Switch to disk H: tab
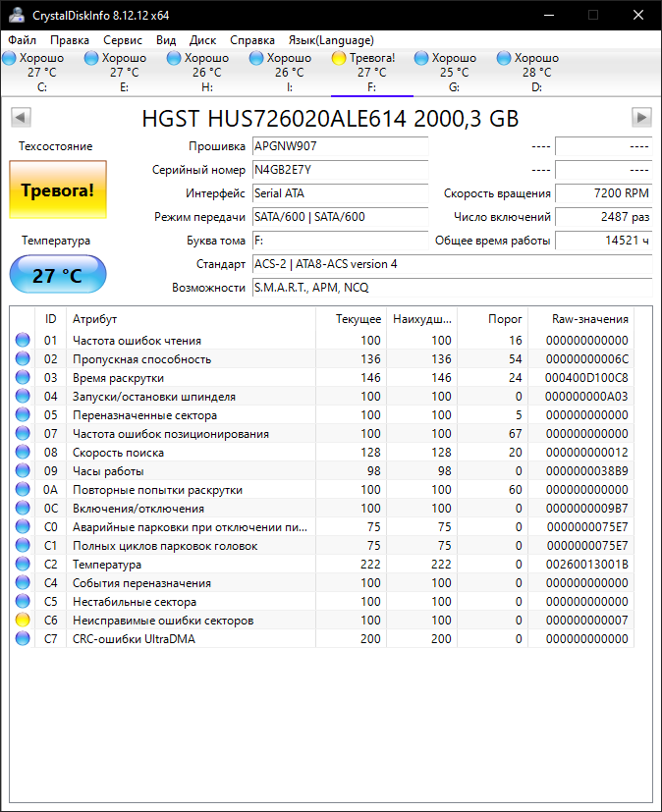The image size is (662, 812). pos(207,72)
